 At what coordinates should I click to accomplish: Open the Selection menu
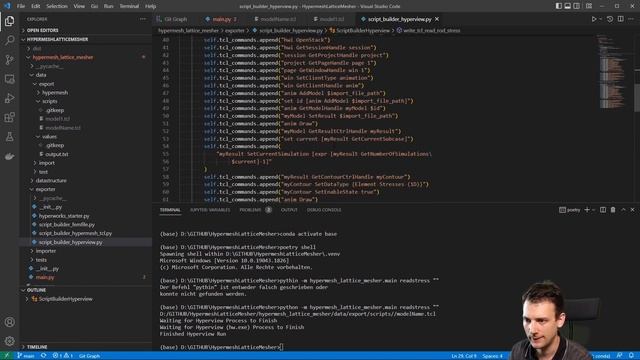pos(57,6)
